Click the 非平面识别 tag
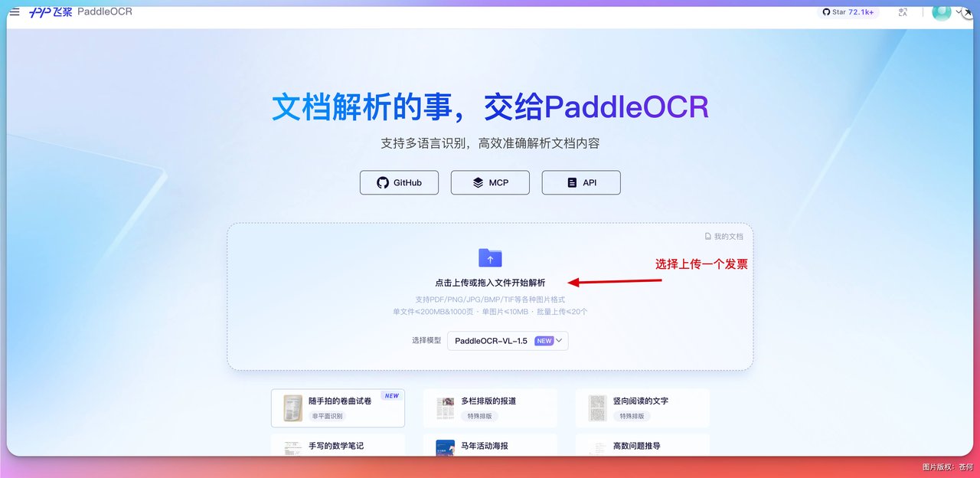This screenshot has width=980, height=478. 328,416
